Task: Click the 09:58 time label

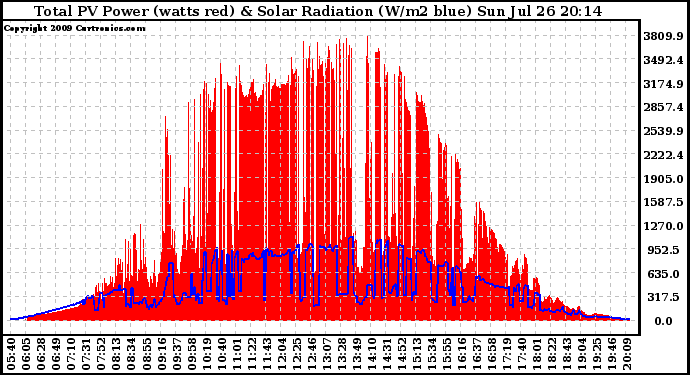Action: point(191,354)
